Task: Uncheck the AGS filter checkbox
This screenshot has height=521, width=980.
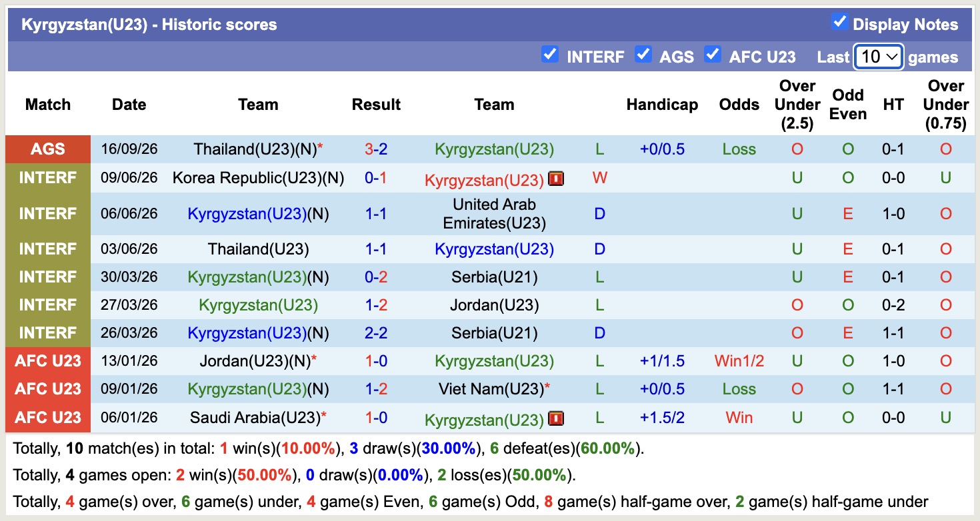Action: pyautogui.click(x=643, y=54)
